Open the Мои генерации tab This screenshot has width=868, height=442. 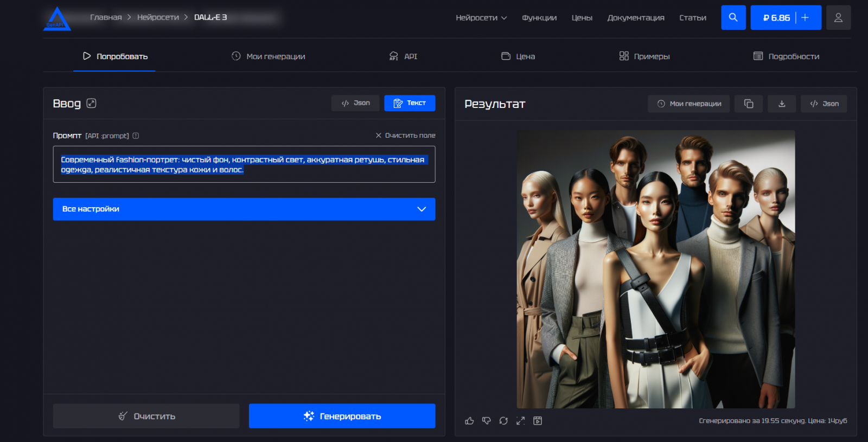pos(268,56)
